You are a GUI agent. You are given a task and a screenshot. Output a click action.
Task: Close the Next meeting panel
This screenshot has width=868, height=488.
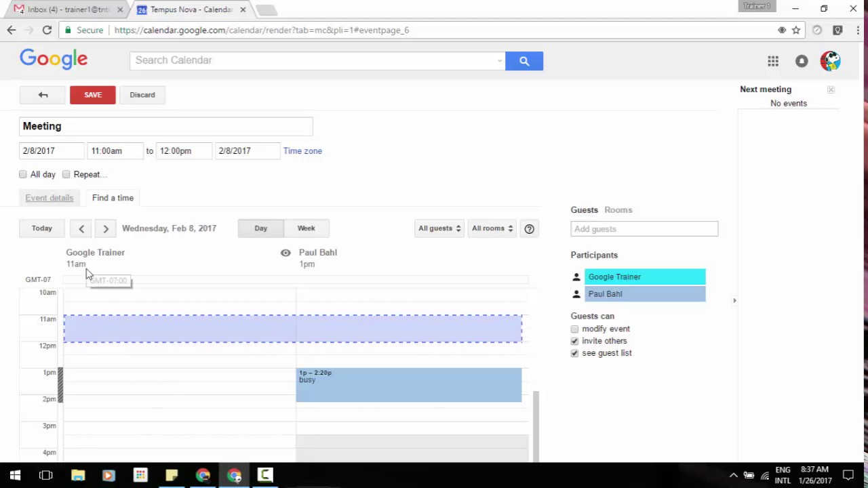pos(831,89)
